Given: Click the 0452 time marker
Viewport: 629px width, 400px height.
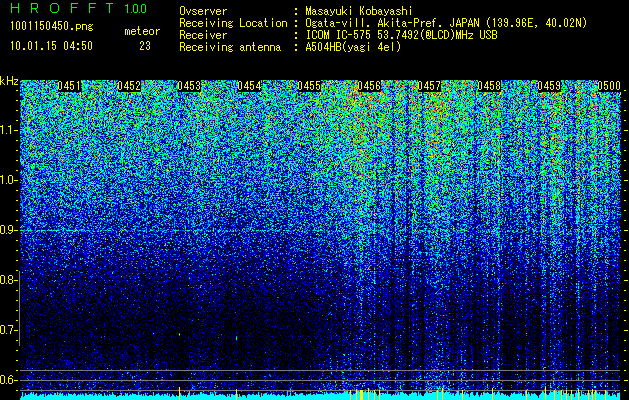Looking at the screenshot, I should (129, 86).
